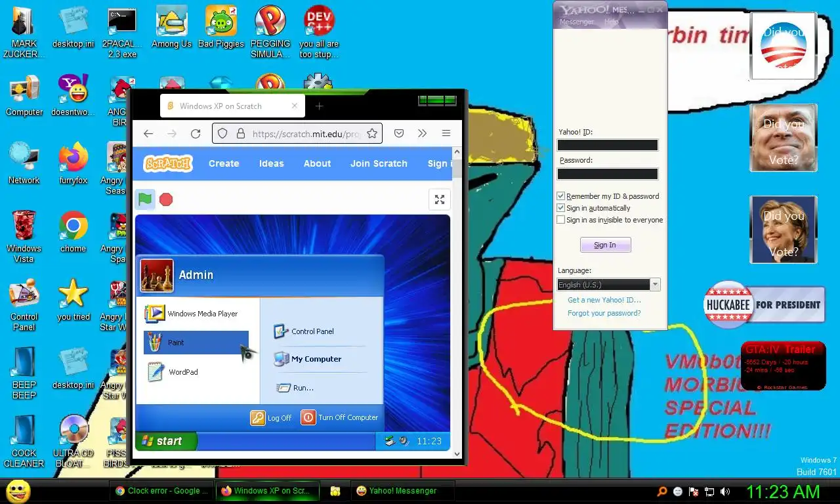This screenshot has width=840, height=504.
Task: Select the you tried star icon
Action: pyautogui.click(x=73, y=300)
